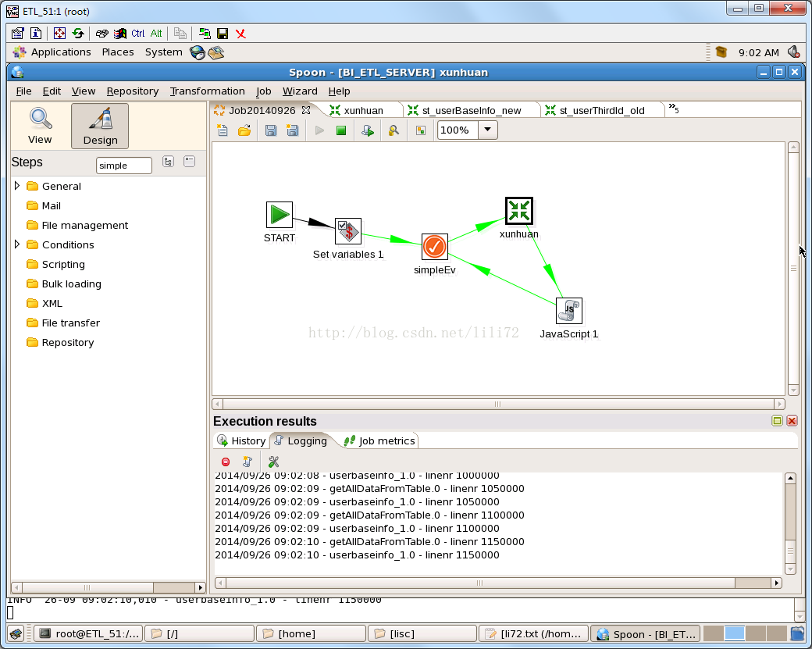Select the Set variables 1 entry
Screen dimensions: 812x649
click(348, 231)
